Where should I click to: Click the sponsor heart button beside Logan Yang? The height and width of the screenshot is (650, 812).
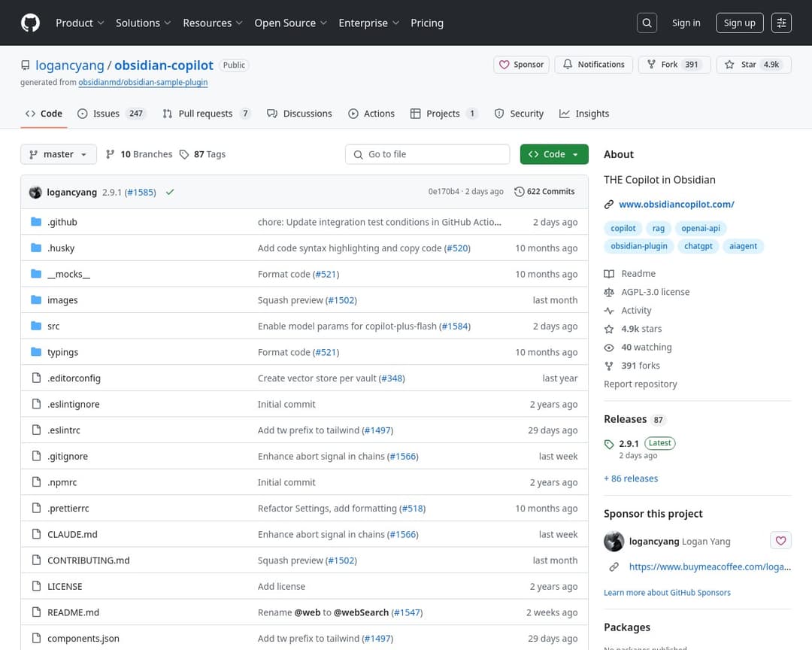780,541
